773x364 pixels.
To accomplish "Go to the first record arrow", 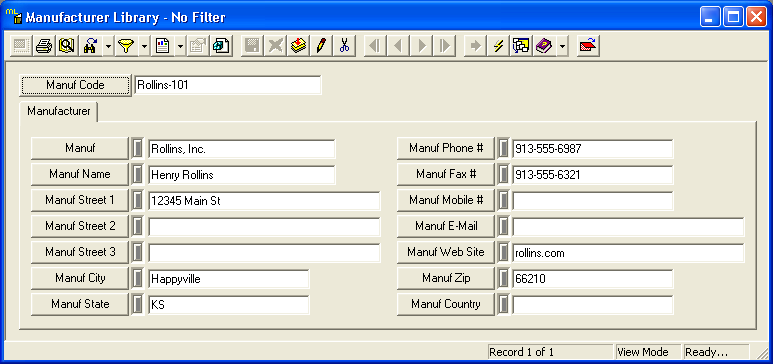I will pyautogui.click(x=375, y=46).
